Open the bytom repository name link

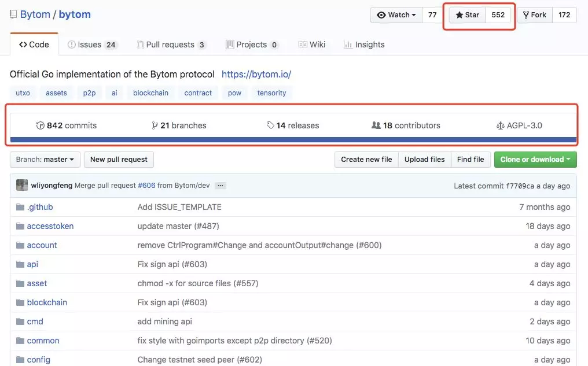point(75,14)
